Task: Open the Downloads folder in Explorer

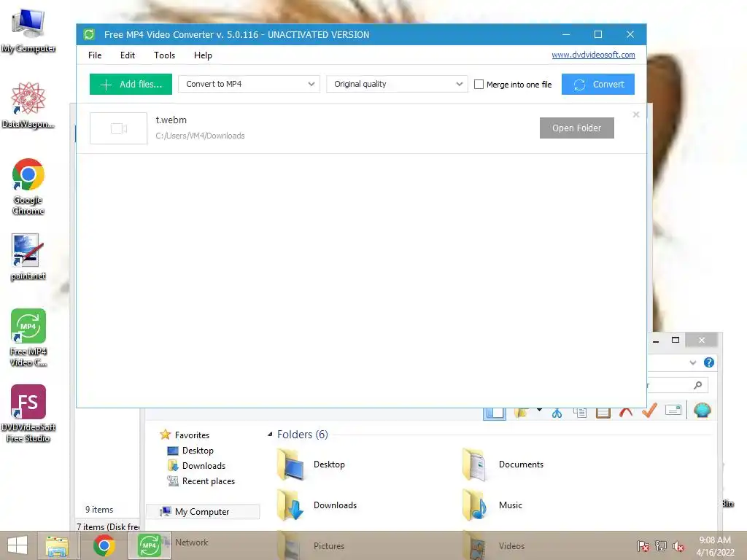Action: coord(317,505)
